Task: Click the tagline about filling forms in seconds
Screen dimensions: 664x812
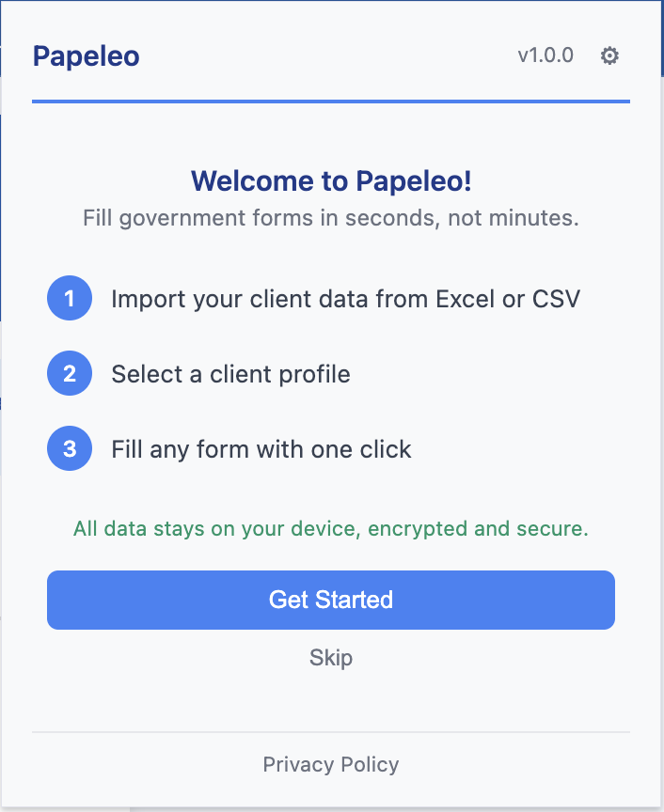Action: pos(330,217)
